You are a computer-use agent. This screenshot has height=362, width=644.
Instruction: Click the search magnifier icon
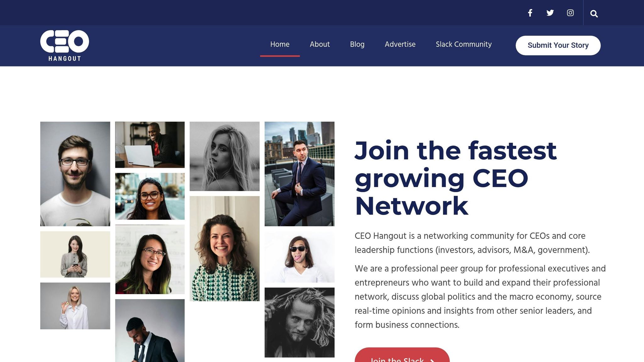point(594,14)
